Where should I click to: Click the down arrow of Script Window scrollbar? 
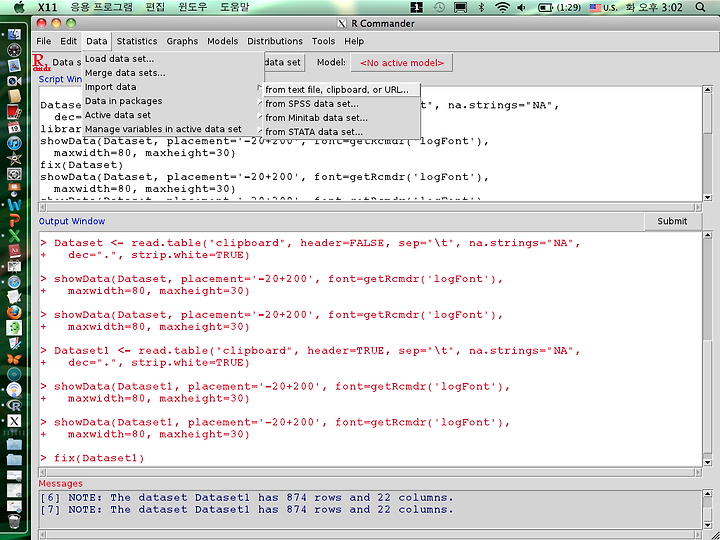coord(707,197)
